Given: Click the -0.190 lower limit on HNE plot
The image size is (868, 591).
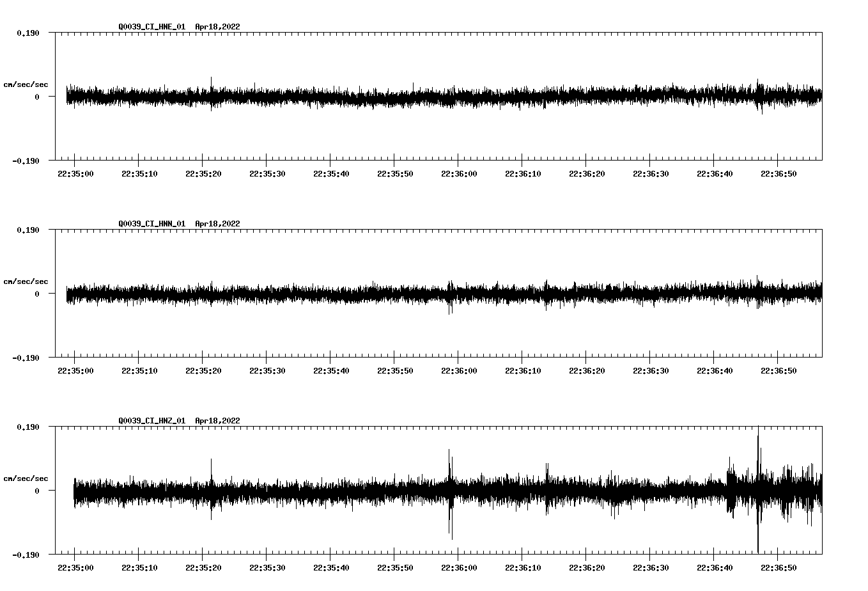Looking at the screenshot, I should pyautogui.click(x=26, y=161).
